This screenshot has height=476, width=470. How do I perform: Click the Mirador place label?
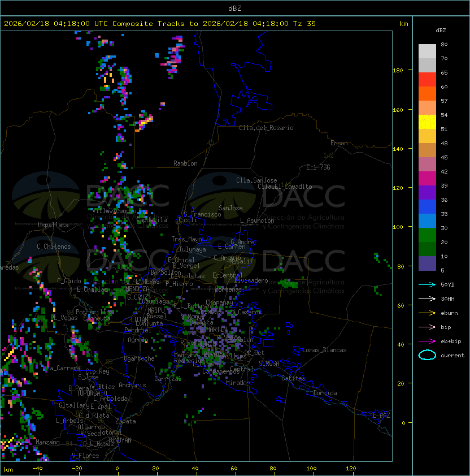[x=238, y=383]
